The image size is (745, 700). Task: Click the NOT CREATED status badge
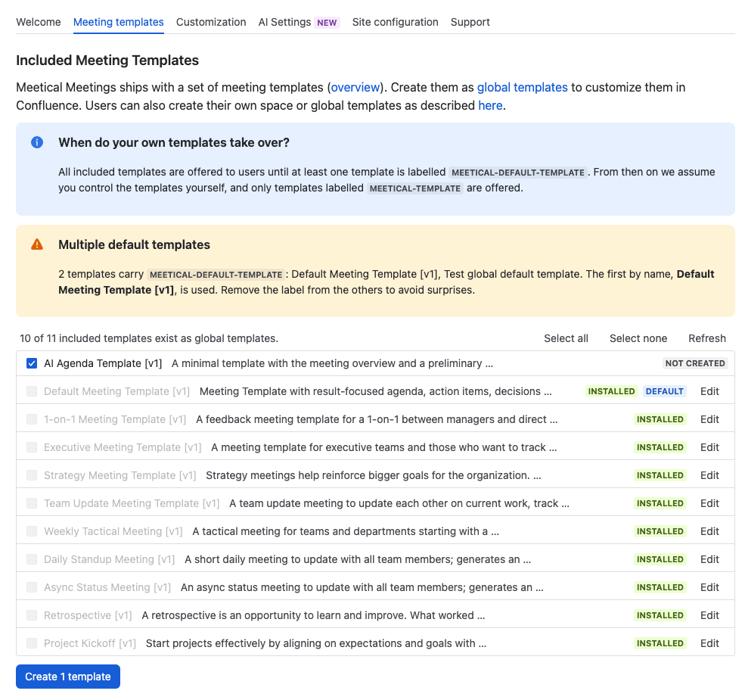[x=695, y=363]
